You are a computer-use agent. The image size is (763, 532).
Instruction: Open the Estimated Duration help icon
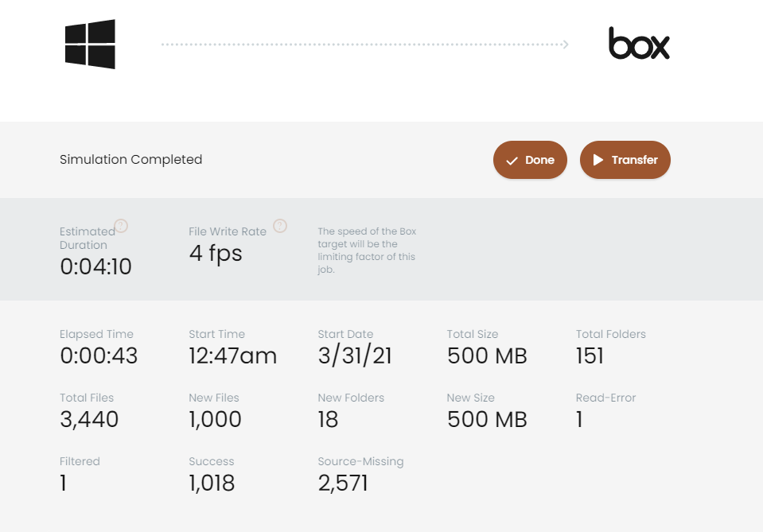coord(121,226)
